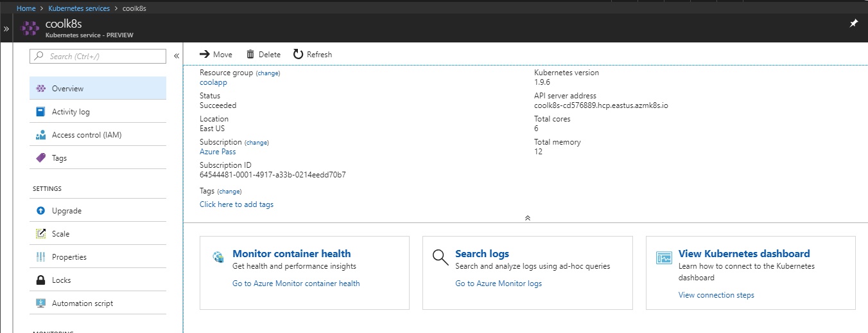Click the Upgrade arrow icon
The image size is (868, 333).
[40, 211]
